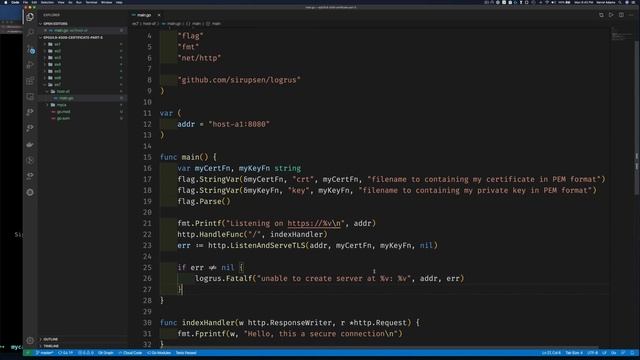The width and height of the screenshot is (640, 360).
Task: Expand the Timeline panel
Action: pos(51,346)
